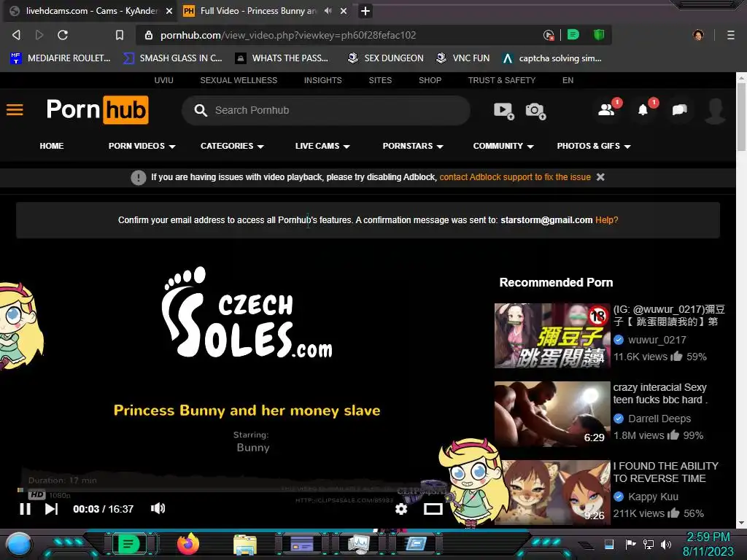This screenshot has width=747, height=560.
Task: Click the padlock site info icon
Action: coord(149,35)
